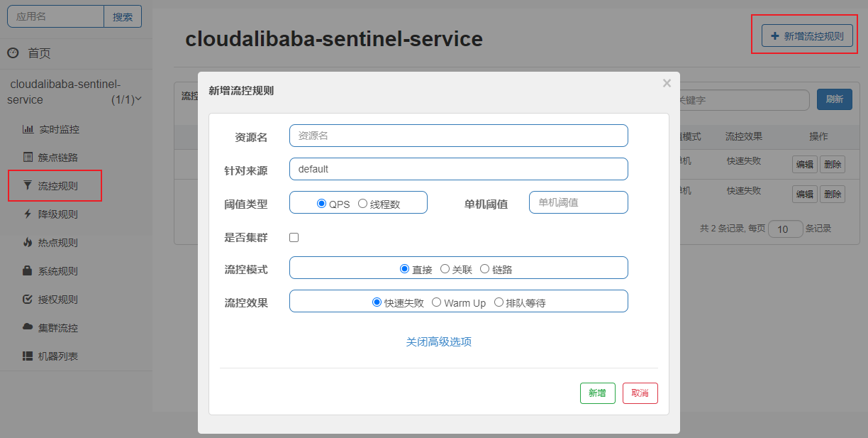This screenshot has height=438, width=868.
Task: Collapse advanced options via 关闭高级选项
Action: (439, 341)
